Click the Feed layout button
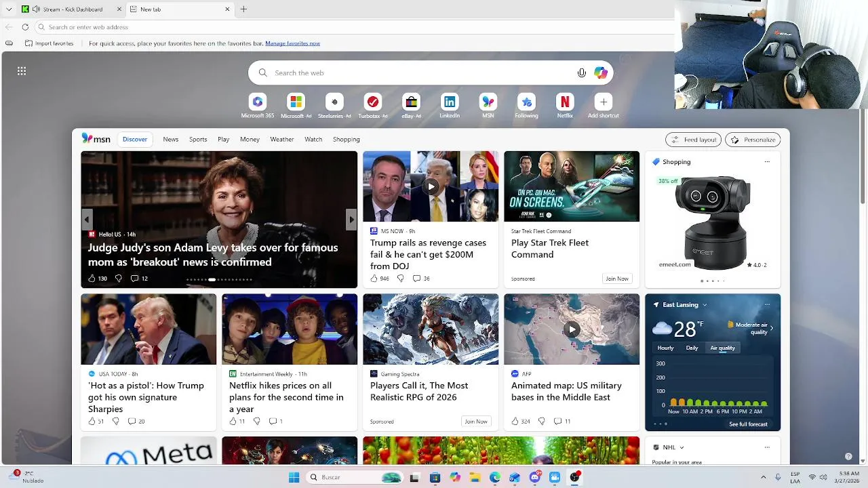 tap(693, 140)
